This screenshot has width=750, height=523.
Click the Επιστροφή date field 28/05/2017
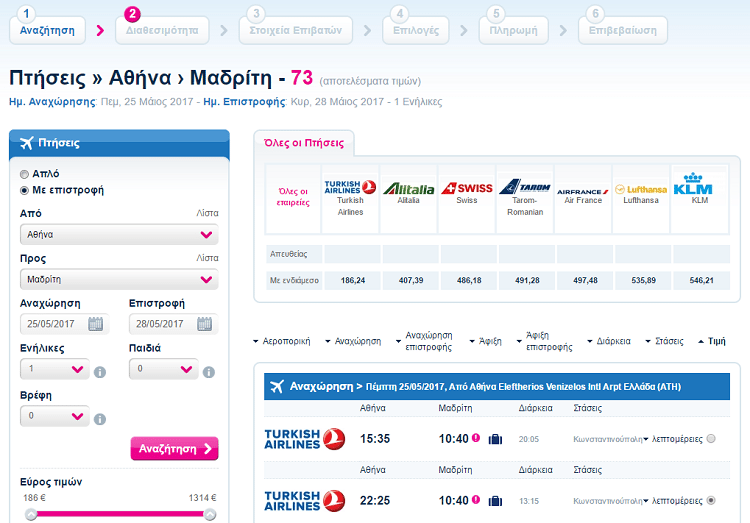pos(174,324)
